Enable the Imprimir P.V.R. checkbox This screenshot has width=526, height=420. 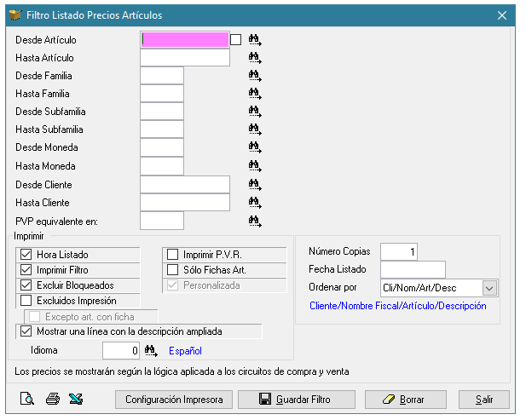click(x=172, y=255)
